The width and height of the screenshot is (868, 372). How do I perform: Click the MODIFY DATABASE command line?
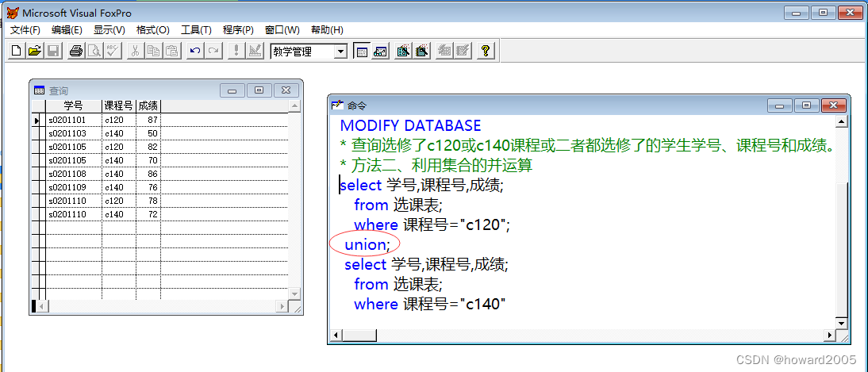point(410,125)
